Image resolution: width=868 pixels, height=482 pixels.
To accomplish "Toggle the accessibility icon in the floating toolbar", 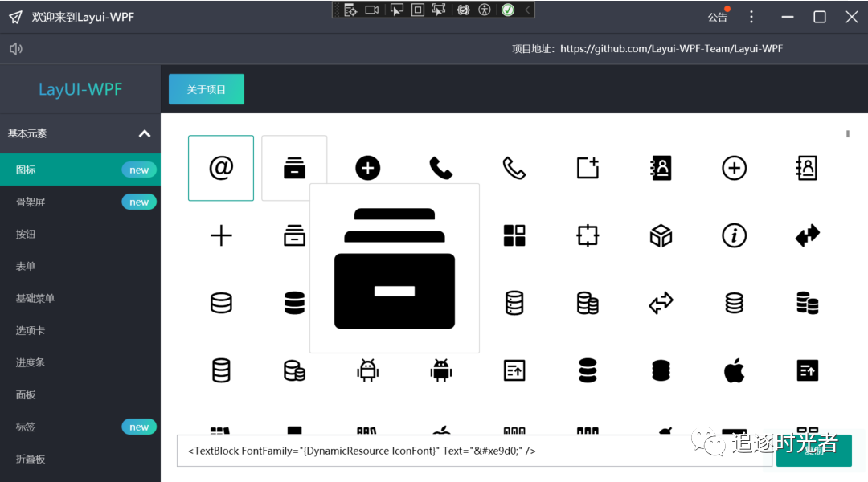I will coord(483,10).
